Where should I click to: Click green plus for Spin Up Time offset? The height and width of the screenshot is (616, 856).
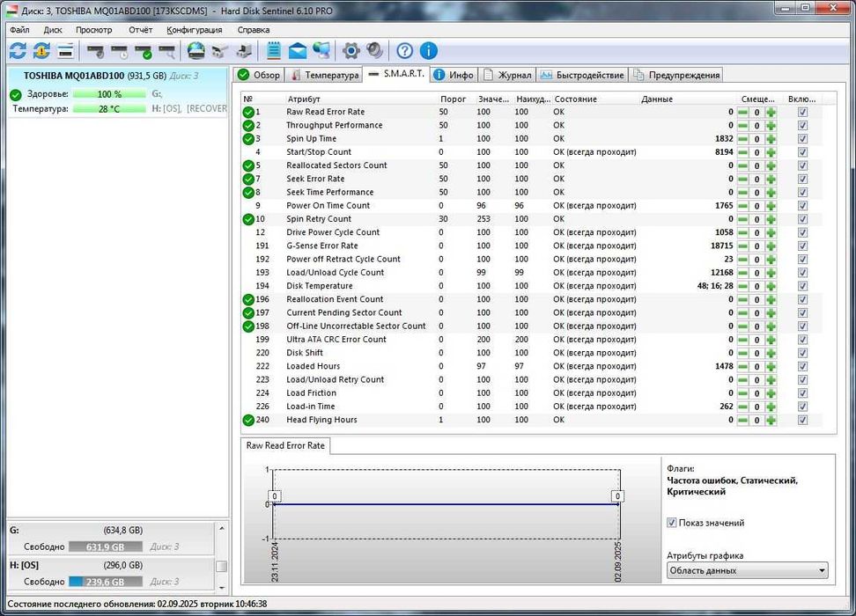point(771,138)
